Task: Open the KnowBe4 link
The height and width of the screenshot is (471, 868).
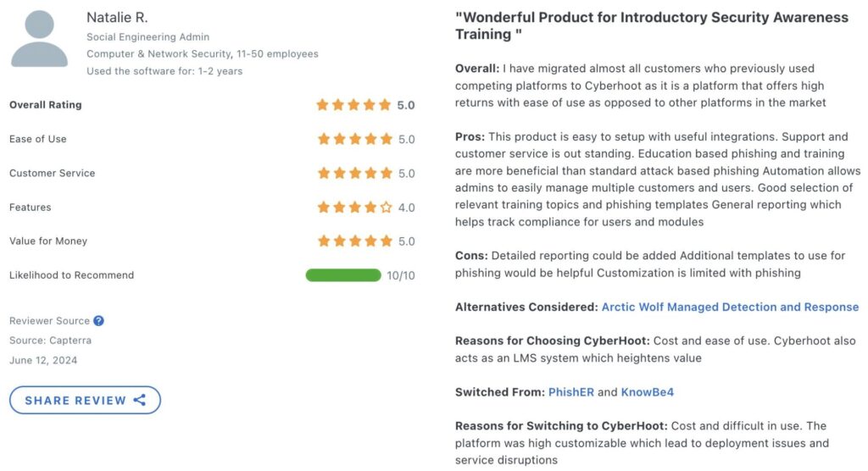Action: coord(647,392)
